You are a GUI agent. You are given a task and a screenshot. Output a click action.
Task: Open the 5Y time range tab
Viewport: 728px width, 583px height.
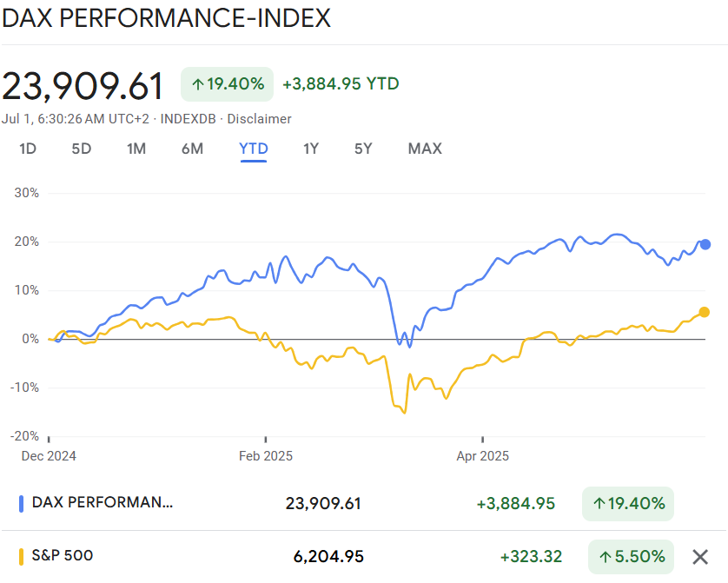tap(363, 149)
